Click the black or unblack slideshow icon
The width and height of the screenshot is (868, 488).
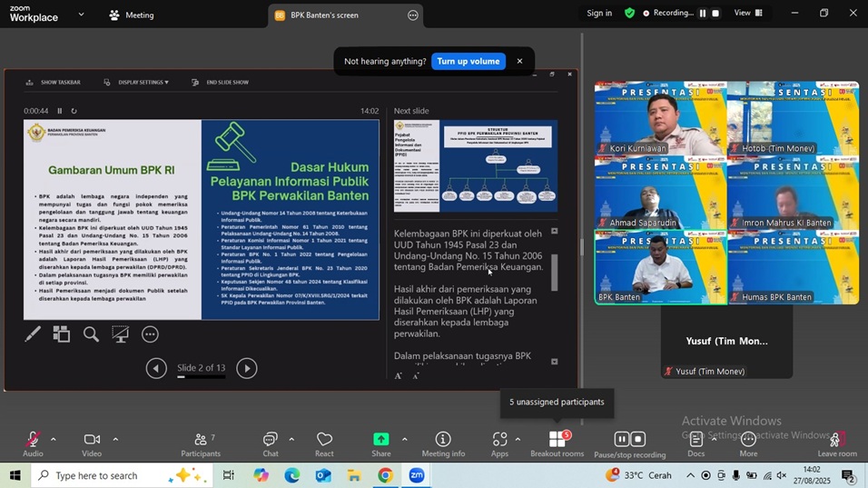120,334
